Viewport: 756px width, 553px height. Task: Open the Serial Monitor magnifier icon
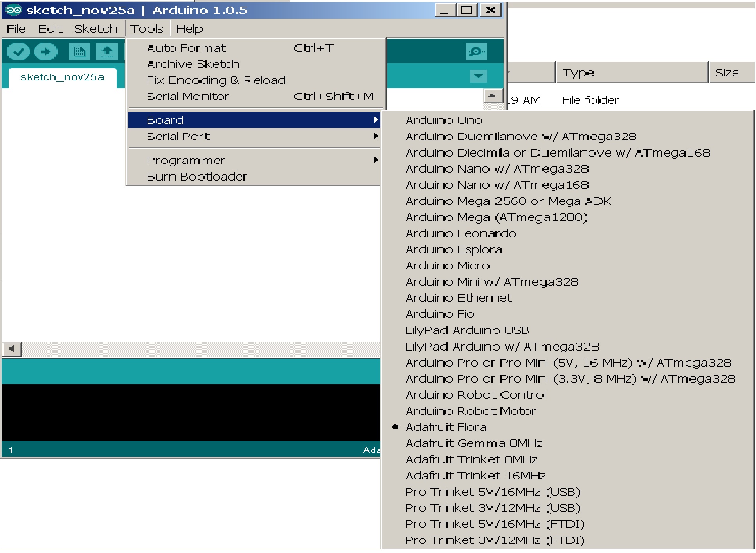tap(476, 51)
